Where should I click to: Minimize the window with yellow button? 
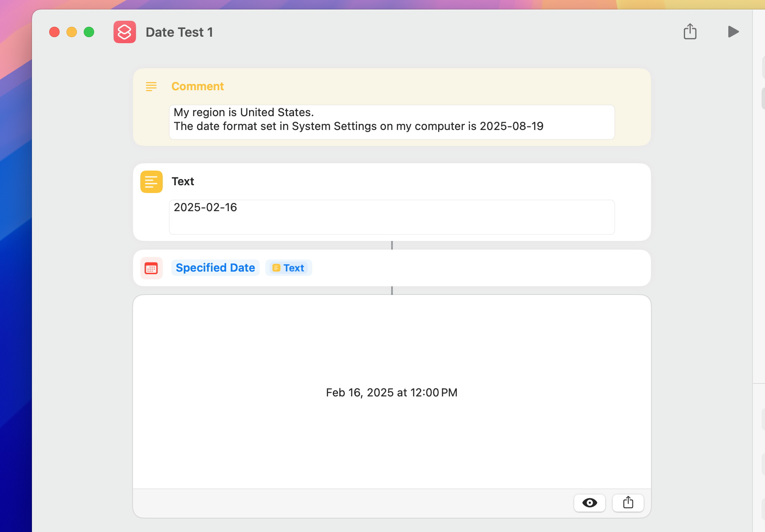[x=72, y=32]
